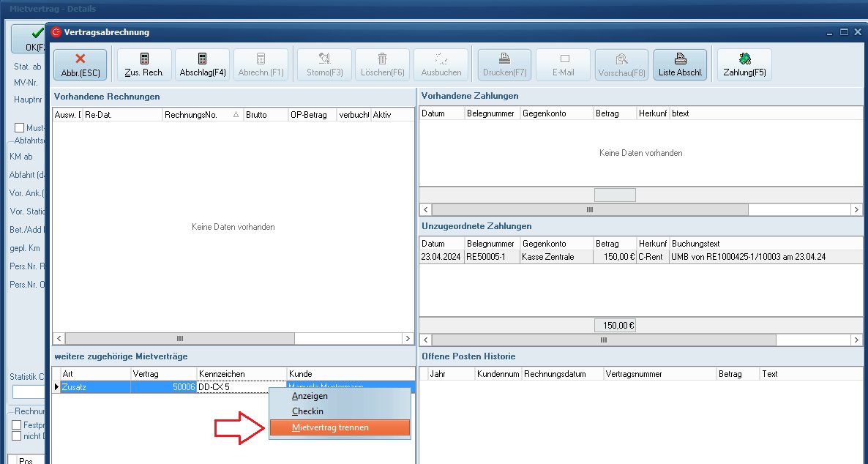Toggle the Must checkbox in left panel
The height and width of the screenshot is (464, 868).
point(19,128)
